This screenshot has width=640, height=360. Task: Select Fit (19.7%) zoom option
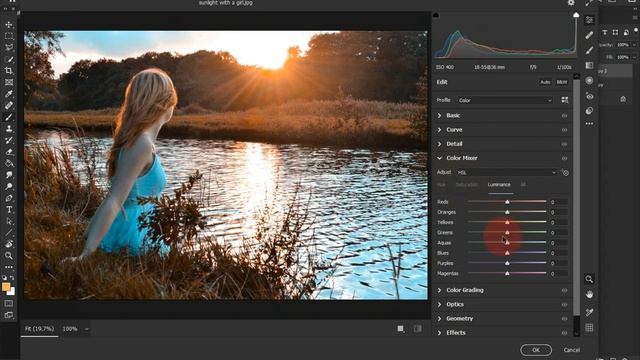40,329
